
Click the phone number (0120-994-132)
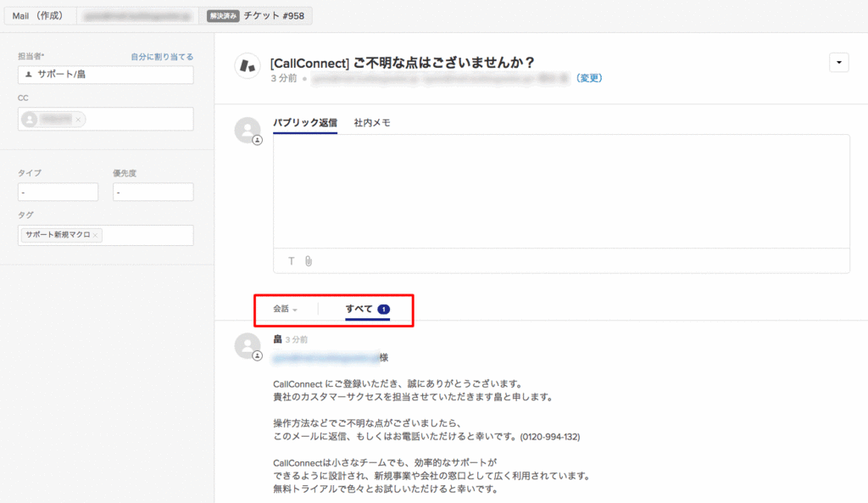[x=549, y=437]
